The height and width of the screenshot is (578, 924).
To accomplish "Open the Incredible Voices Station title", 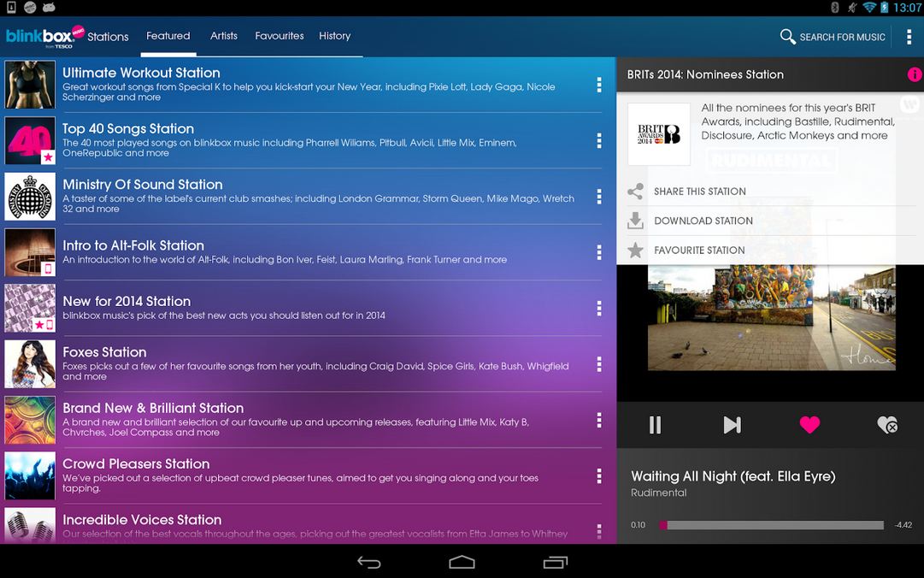I will coord(142,520).
